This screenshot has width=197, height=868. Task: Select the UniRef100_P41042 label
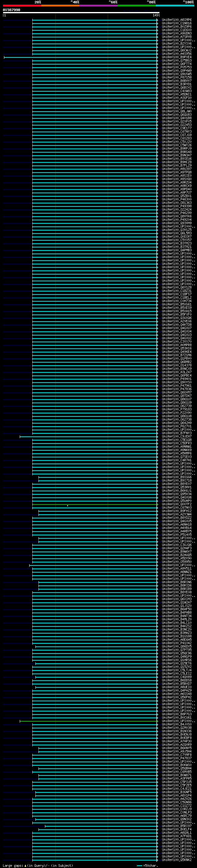tap(177, 643)
